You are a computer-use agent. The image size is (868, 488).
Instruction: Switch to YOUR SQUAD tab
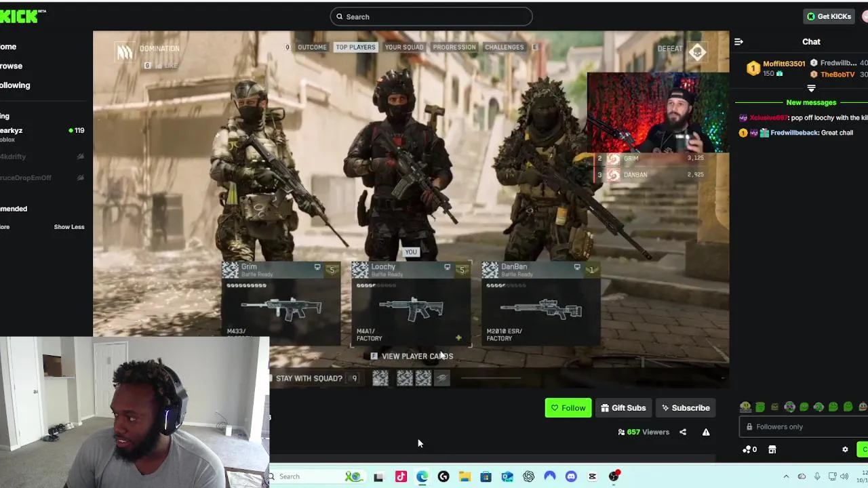404,47
